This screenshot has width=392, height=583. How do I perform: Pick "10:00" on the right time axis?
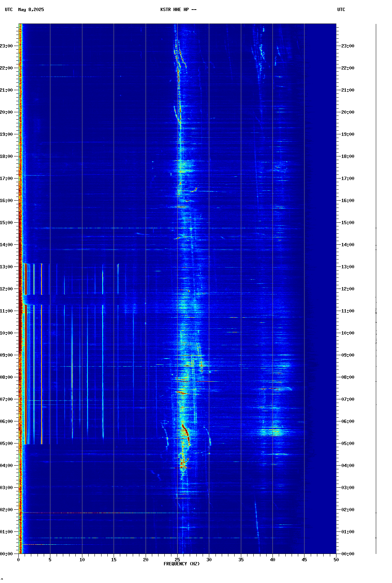(x=348, y=333)
